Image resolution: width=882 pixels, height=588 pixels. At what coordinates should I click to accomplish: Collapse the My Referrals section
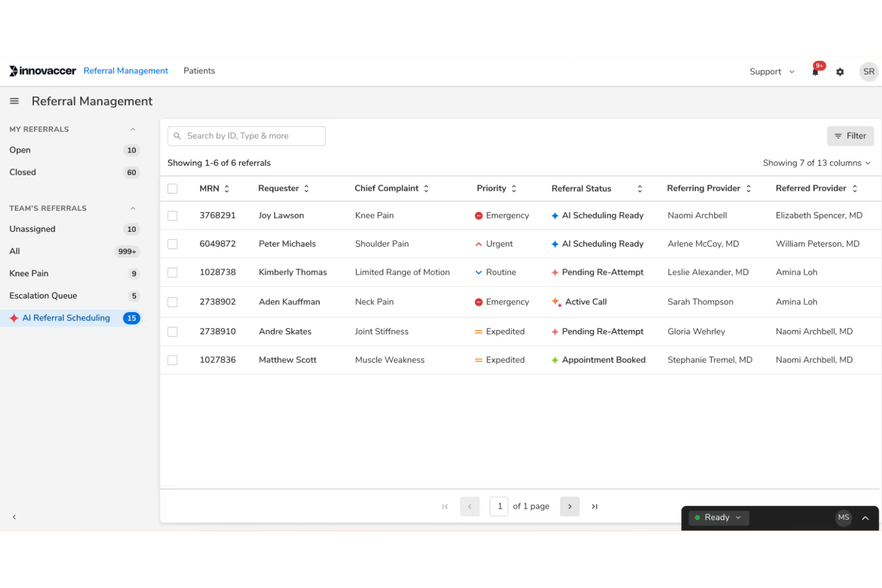(133, 129)
